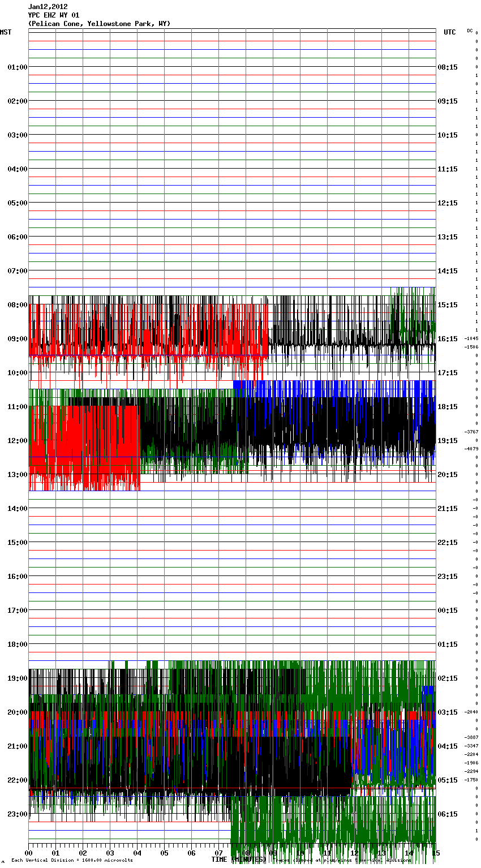Select the "15" minute tick on the bottom axis
481x868 pixels.
pyautogui.click(x=435, y=853)
